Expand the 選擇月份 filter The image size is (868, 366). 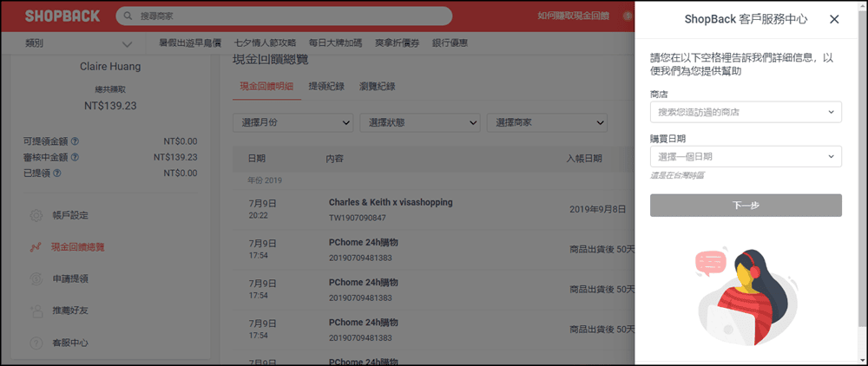coord(293,123)
